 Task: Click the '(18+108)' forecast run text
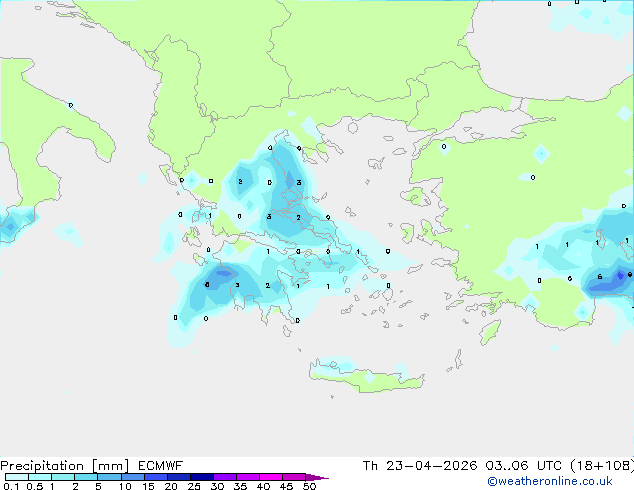tap(602, 466)
